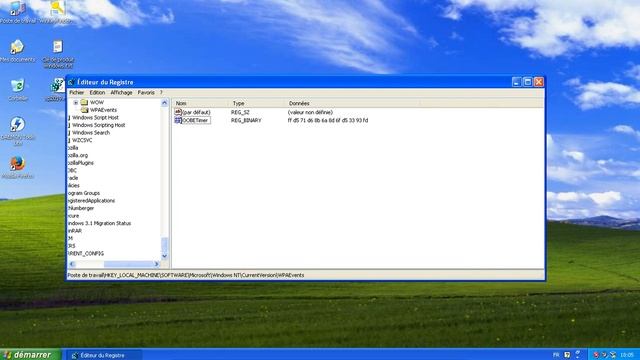The image size is (640, 360).
Task: Open the Poste de travail desktop icon
Action: [18, 9]
